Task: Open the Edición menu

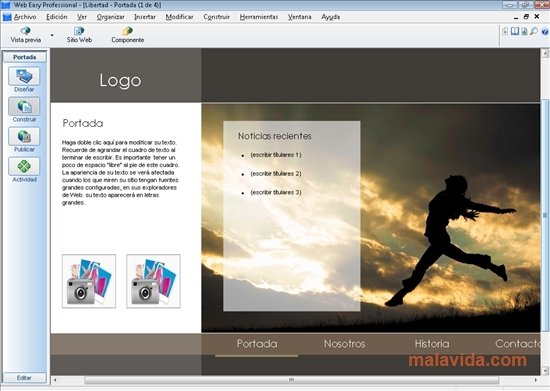Action: (56, 17)
